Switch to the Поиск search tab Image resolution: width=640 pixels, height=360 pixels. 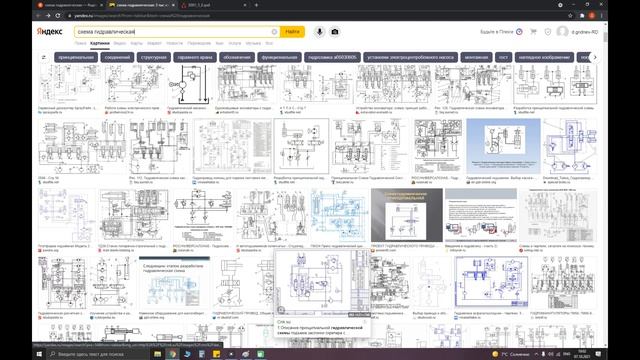click(x=80, y=43)
